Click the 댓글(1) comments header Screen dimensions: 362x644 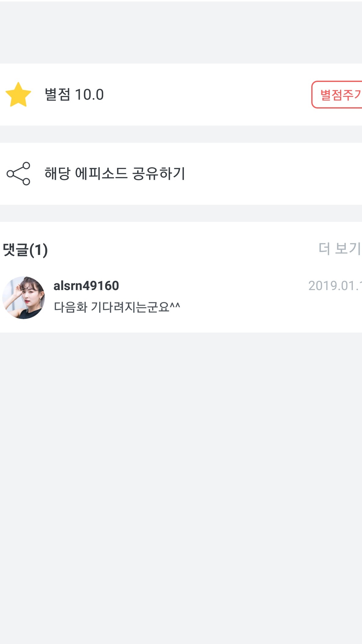[x=25, y=250]
